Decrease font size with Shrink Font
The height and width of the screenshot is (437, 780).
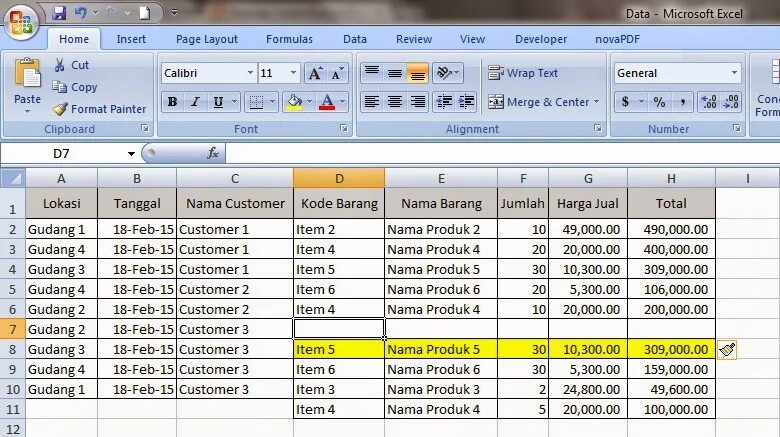[337, 74]
